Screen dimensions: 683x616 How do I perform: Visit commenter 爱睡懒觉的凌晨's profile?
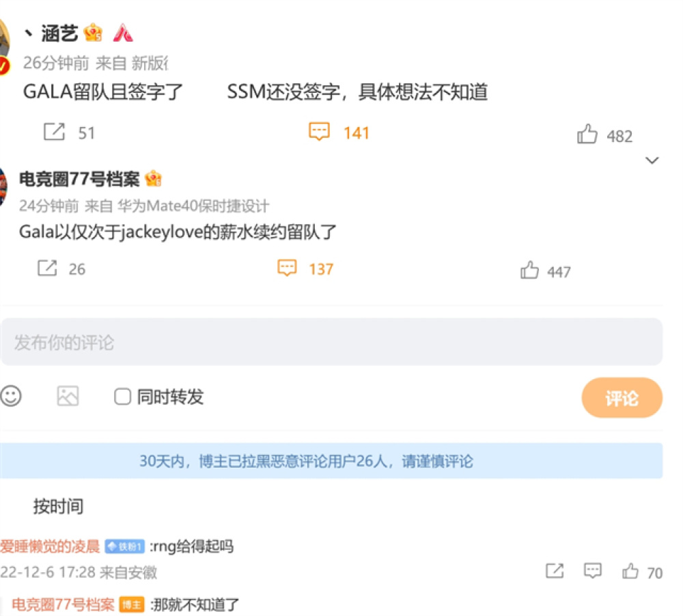click(x=50, y=546)
